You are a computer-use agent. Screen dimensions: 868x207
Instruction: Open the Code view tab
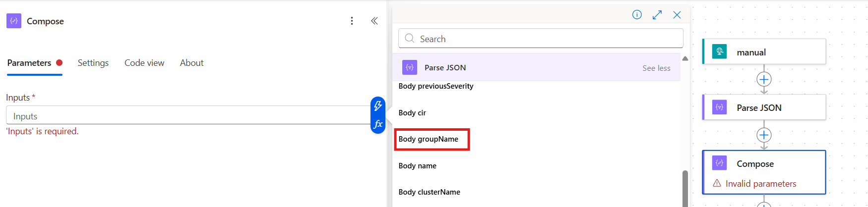point(144,63)
